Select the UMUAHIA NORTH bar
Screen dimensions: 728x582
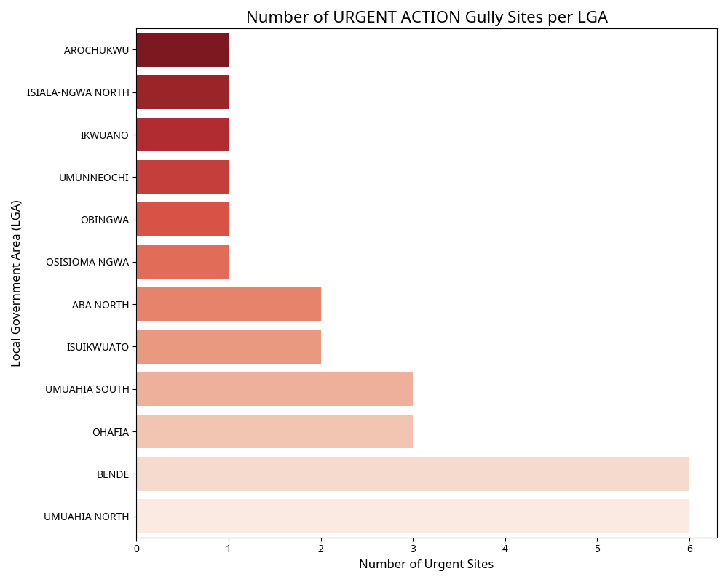[413, 516]
